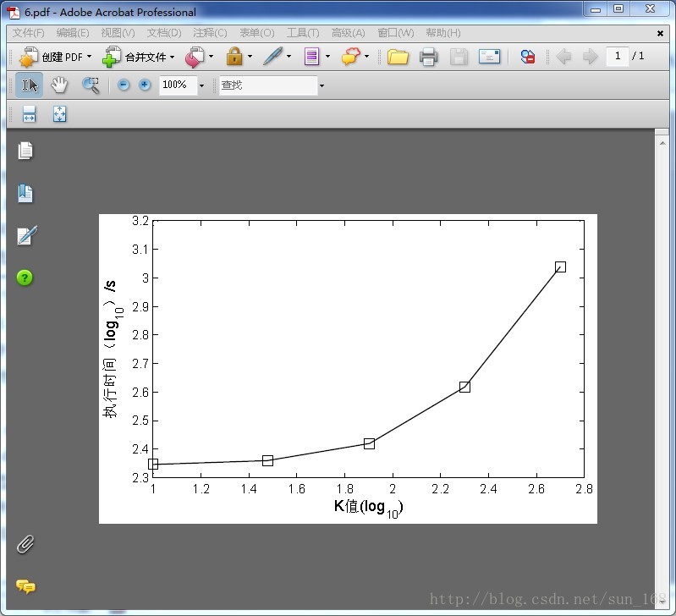Open the Signatures panel icon
The height and width of the screenshot is (616, 676).
tap(27, 235)
